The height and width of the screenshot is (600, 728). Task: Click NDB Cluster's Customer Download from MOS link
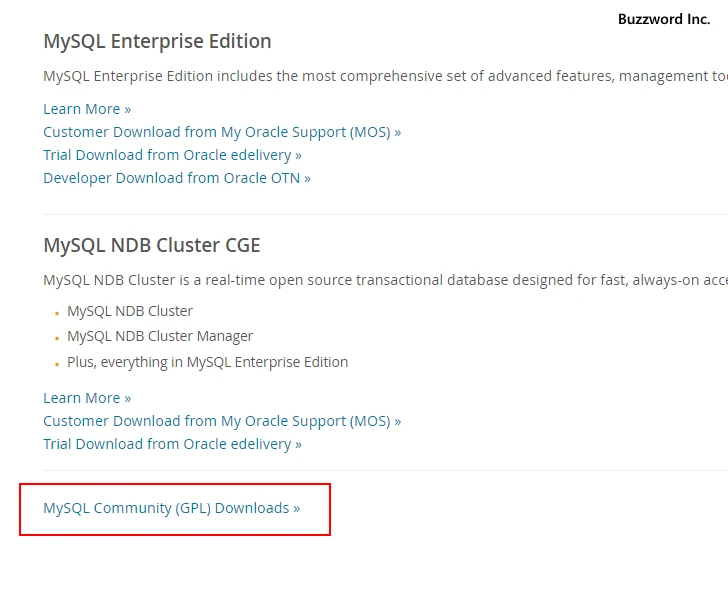coord(221,421)
